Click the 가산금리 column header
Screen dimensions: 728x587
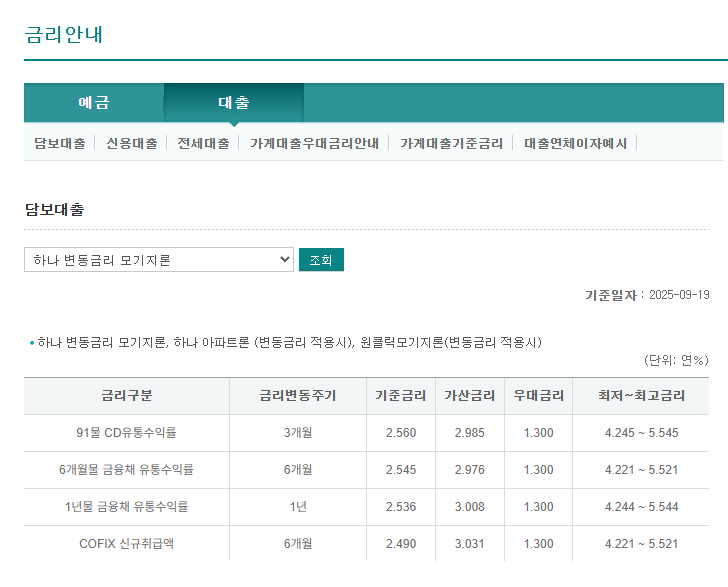[x=469, y=396]
